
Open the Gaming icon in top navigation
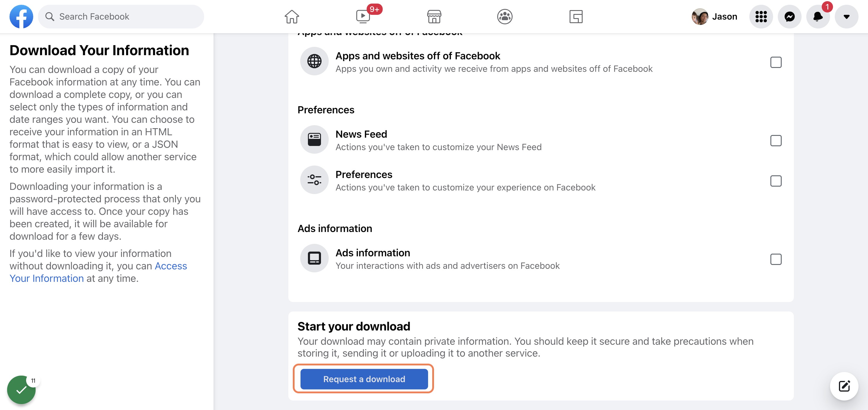pyautogui.click(x=576, y=17)
